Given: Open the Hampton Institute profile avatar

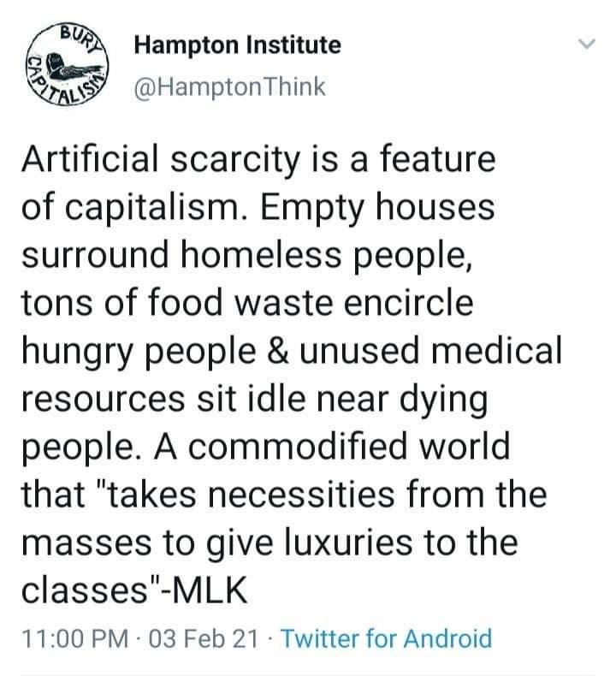Looking at the screenshot, I should pyautogui.click(x=68, y=67).
